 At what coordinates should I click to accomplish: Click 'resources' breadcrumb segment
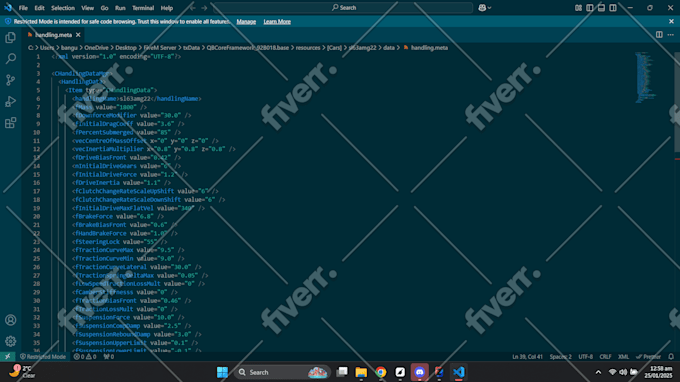click(308, 48)
